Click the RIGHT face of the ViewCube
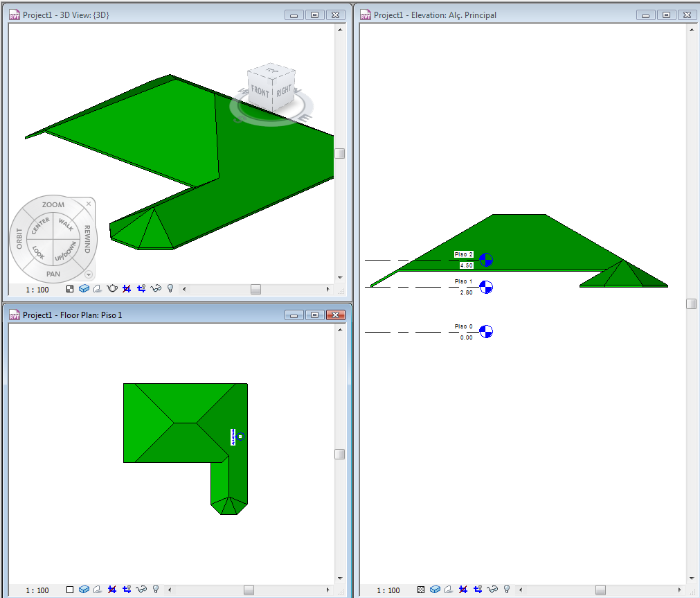This screenshot has height=598, width=700. tap(284, 91)
